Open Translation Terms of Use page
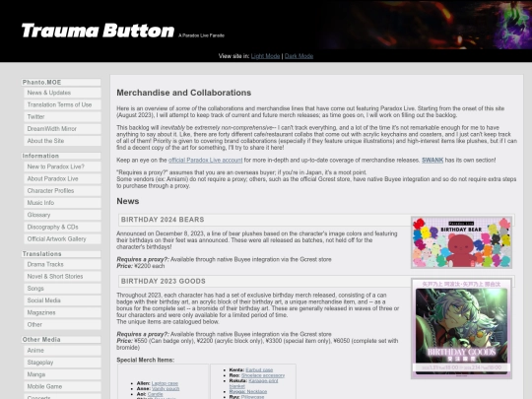The width and height of the screenshot is (532, 399). 62,104
